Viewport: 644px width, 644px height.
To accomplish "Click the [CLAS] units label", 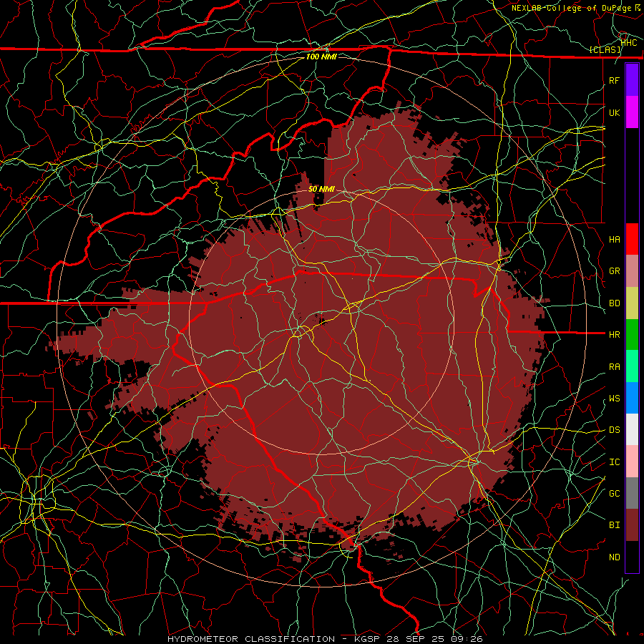I will [605, 50].
